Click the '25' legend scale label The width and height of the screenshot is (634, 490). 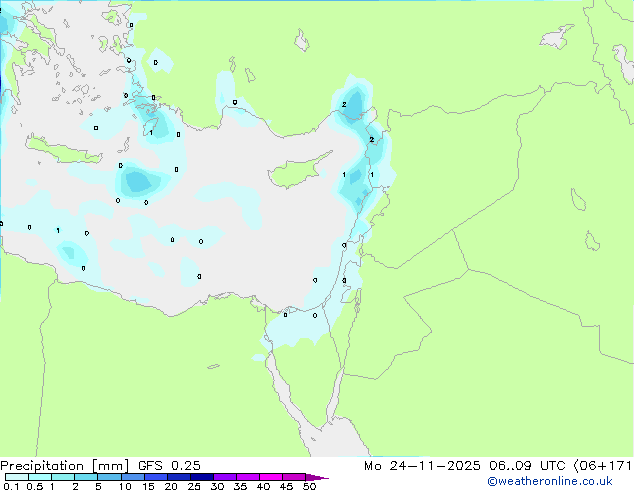[194, 486]
